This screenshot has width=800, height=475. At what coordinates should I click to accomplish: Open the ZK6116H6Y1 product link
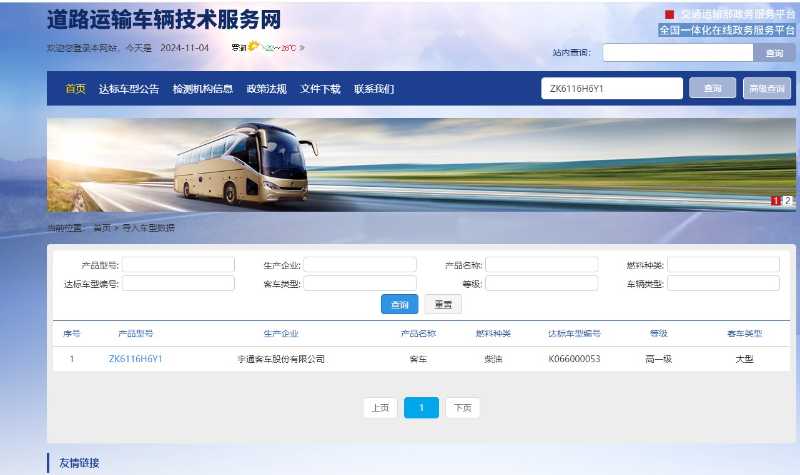click(135, 359)
